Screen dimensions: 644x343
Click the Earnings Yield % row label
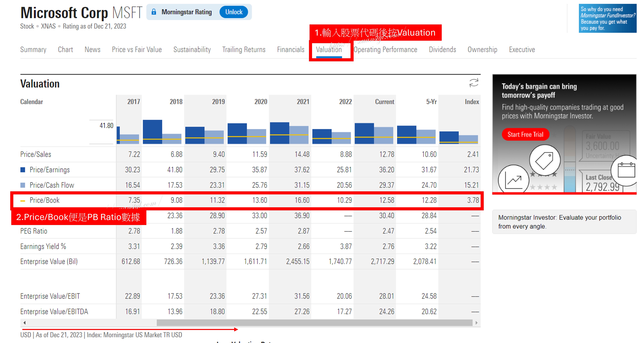[43, 247]
